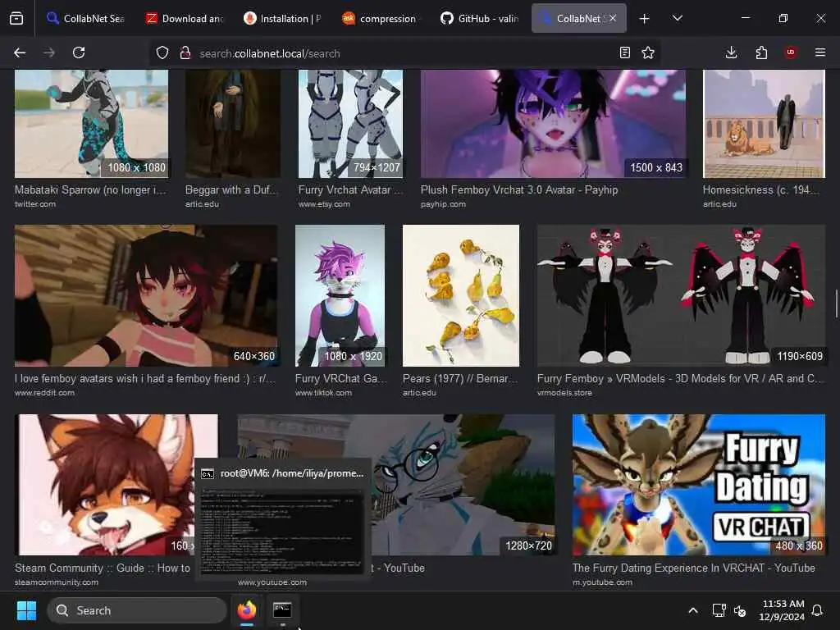Reload the current page

point(79,52)
